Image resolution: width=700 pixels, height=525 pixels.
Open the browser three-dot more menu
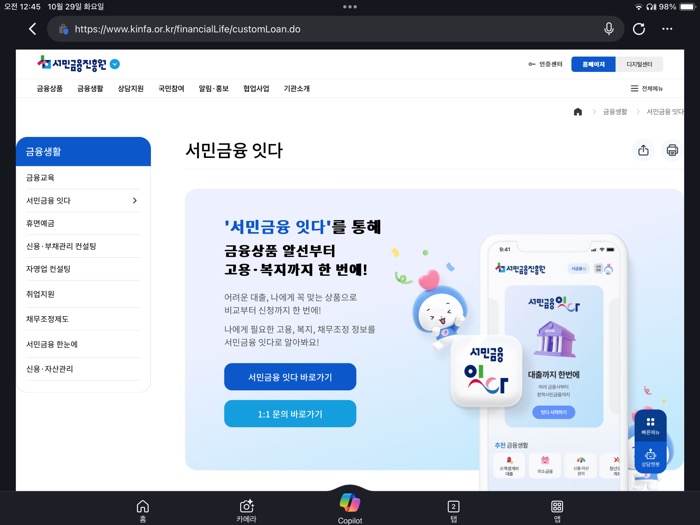(667, 29)
